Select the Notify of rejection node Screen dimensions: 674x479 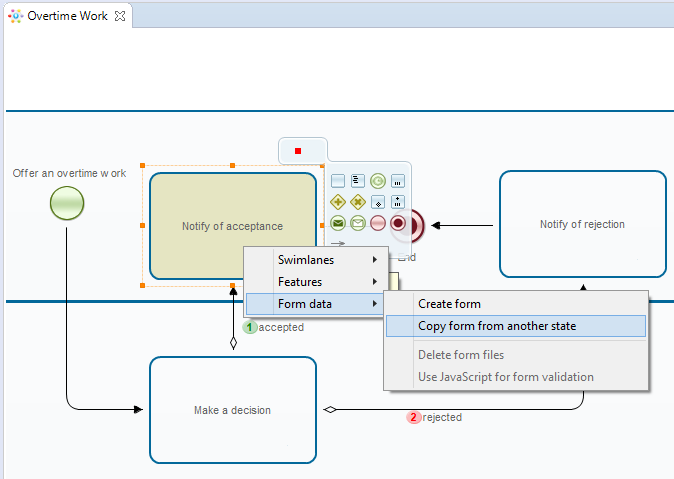pyautogui.click(x=582, y=224)
